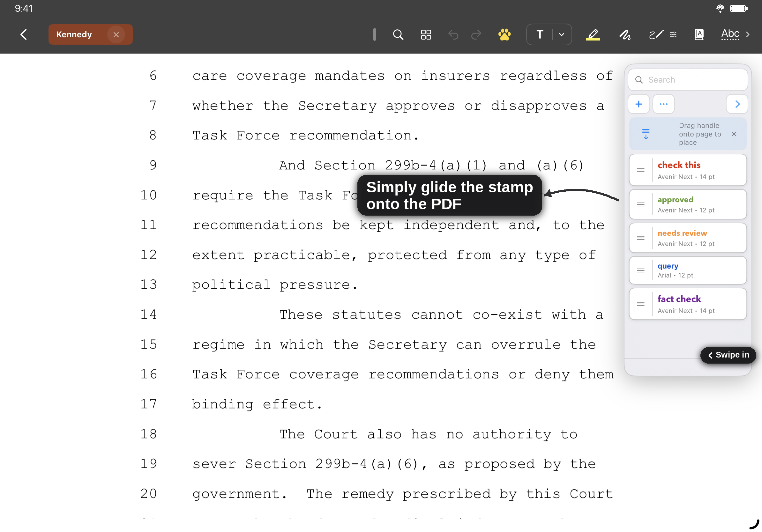Select the Text tool (T)
762x532 pixels.
click(x=540, y=34)
